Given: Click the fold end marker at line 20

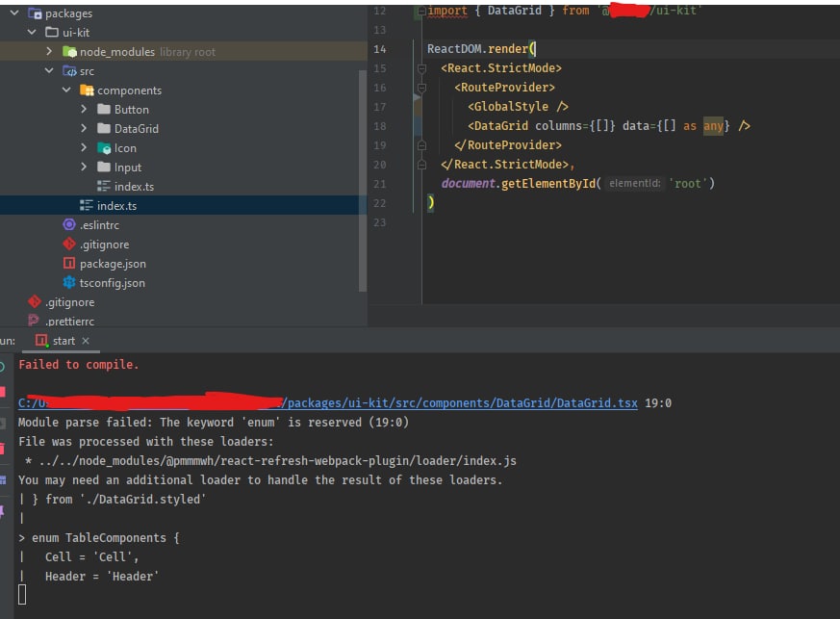Looking at the screenshot, I should point(421,165).
